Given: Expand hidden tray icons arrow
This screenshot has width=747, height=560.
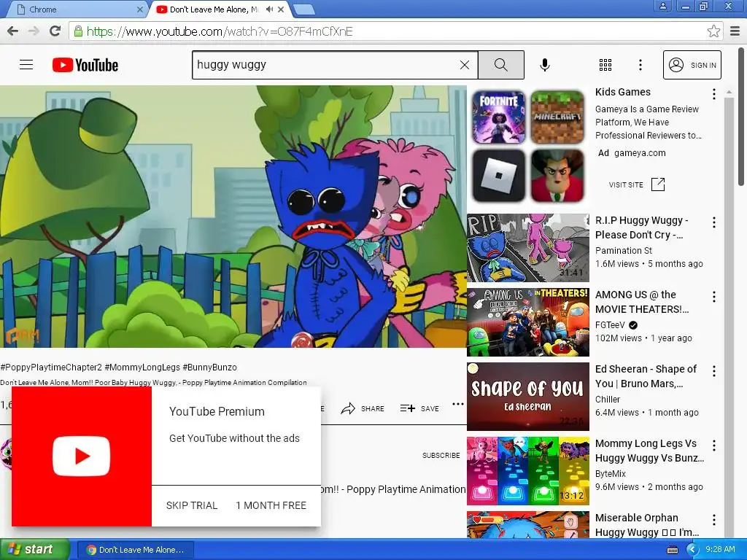Looking at the screenshot, I should click(692, 550).
